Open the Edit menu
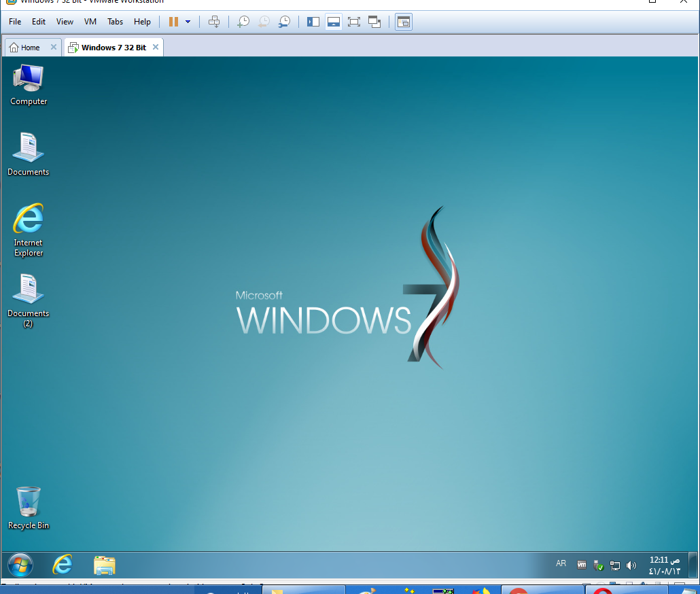Viewport: 700px width, 594px height. point(38,22)
